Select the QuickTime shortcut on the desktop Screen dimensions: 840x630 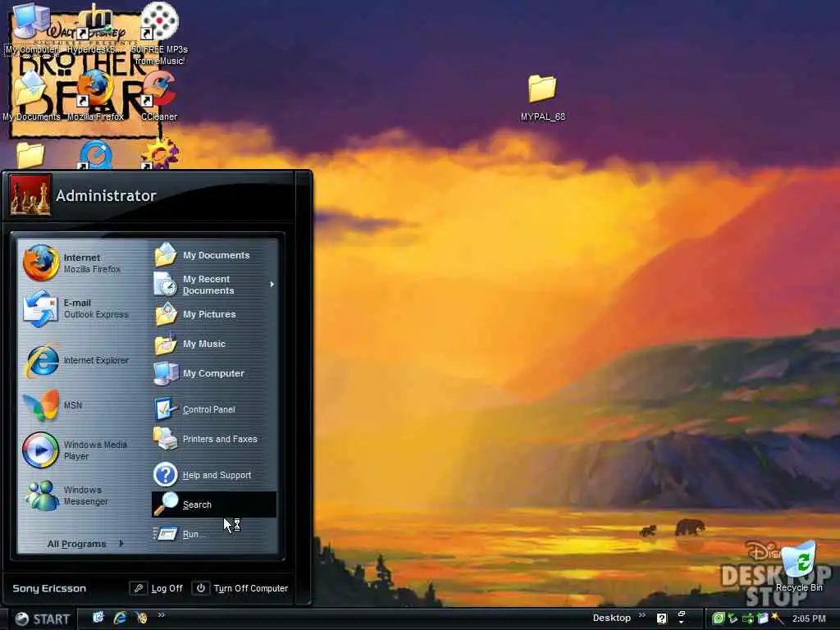(95, 155)
